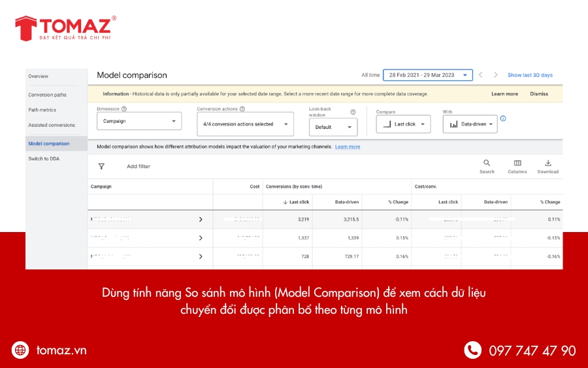588x368 pixels.
Task: Open the Columns icon
Action: (x=517, y=163)
